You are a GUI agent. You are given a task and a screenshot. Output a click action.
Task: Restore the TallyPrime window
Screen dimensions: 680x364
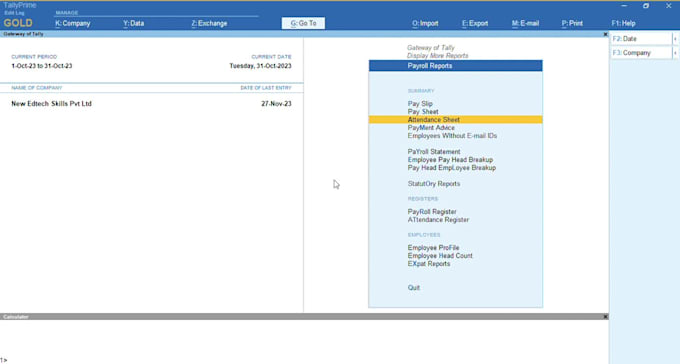pyautogui.click(x=646, y=6)
